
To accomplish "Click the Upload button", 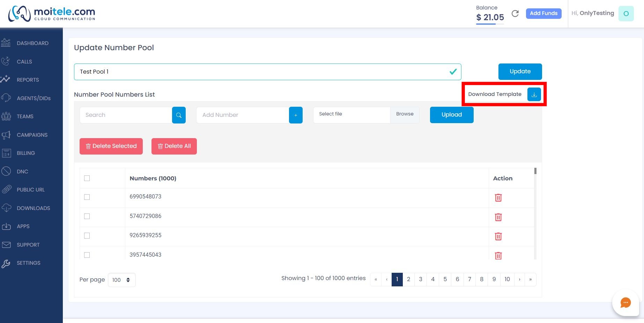I will [452, 115].
